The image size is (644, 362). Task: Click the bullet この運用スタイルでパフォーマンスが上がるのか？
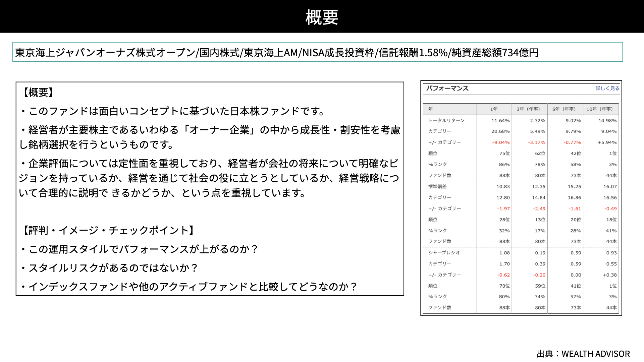[140, 249]
